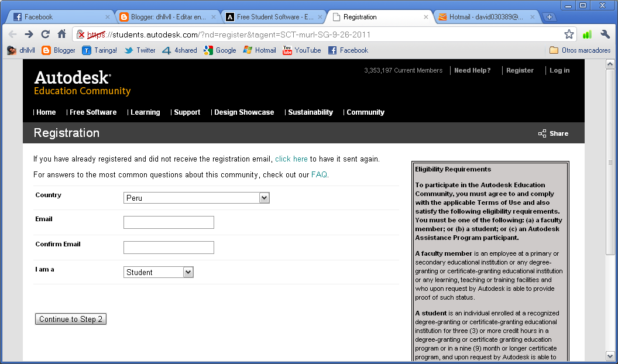Open the Facebook bookmark in bookmarks bar
The width and height of the screenshot is (618, 364).
pos(348,50)
